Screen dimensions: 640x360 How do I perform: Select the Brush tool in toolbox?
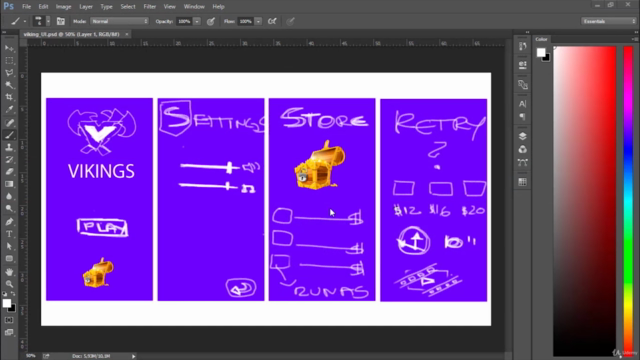tap(9, 135)
